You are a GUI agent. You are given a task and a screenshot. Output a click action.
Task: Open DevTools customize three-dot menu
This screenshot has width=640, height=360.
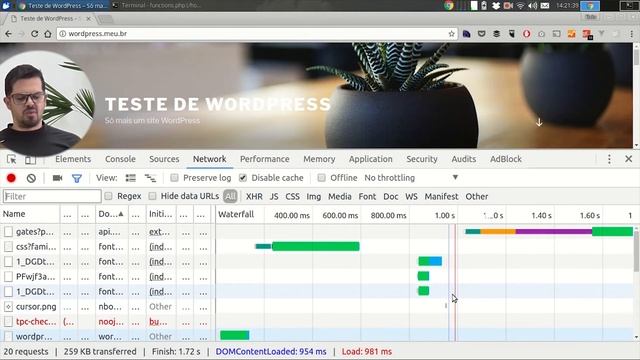tap(609, 159)
